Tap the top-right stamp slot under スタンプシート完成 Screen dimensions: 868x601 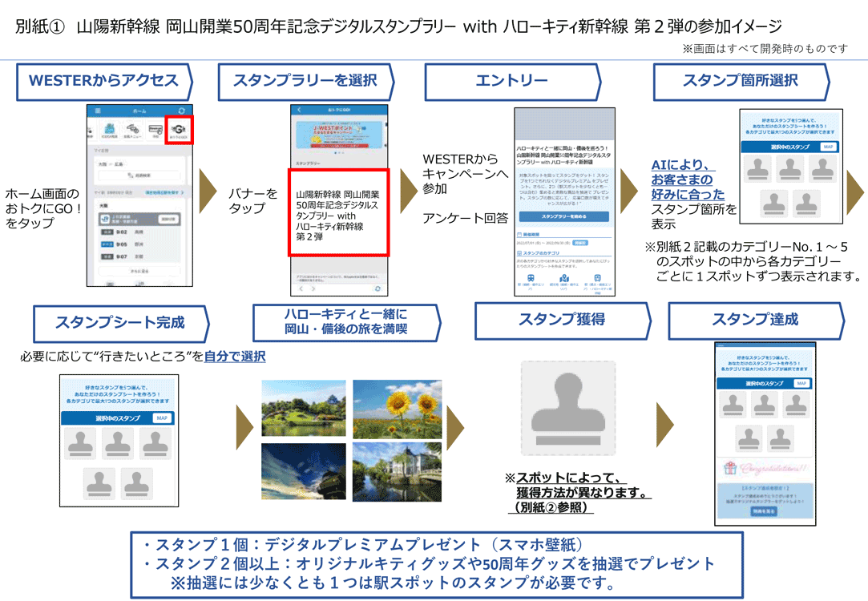click(155, 442)
